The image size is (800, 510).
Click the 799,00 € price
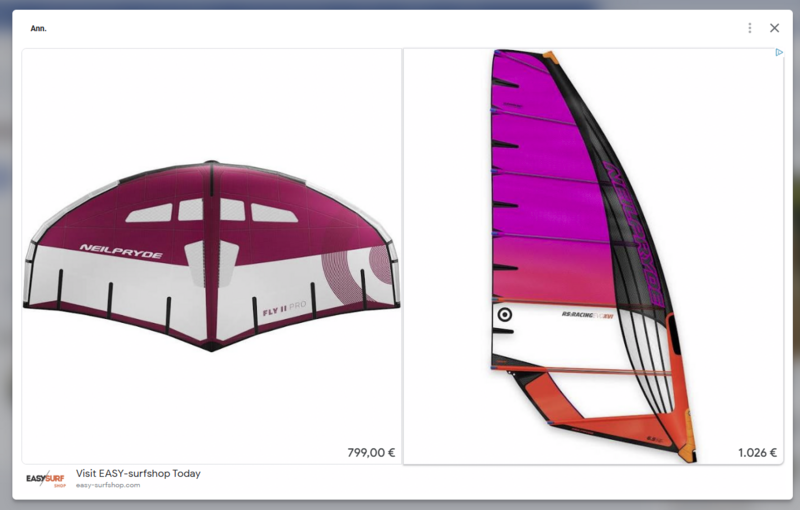371,453
